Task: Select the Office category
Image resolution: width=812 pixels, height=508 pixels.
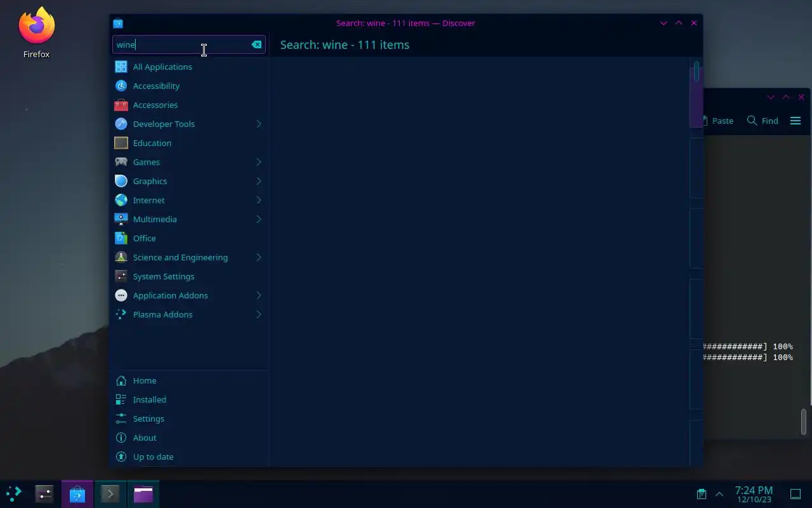Action: click(x=189, y=238)
